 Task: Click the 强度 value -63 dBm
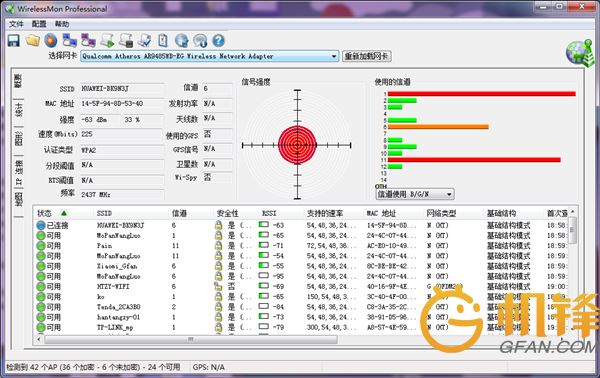(x=99, y=120)
